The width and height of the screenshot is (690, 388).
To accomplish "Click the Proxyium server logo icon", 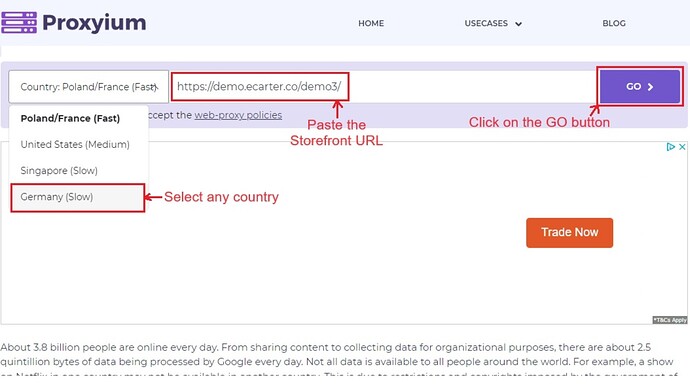I will pyautogui.click(x=19, y=23).
